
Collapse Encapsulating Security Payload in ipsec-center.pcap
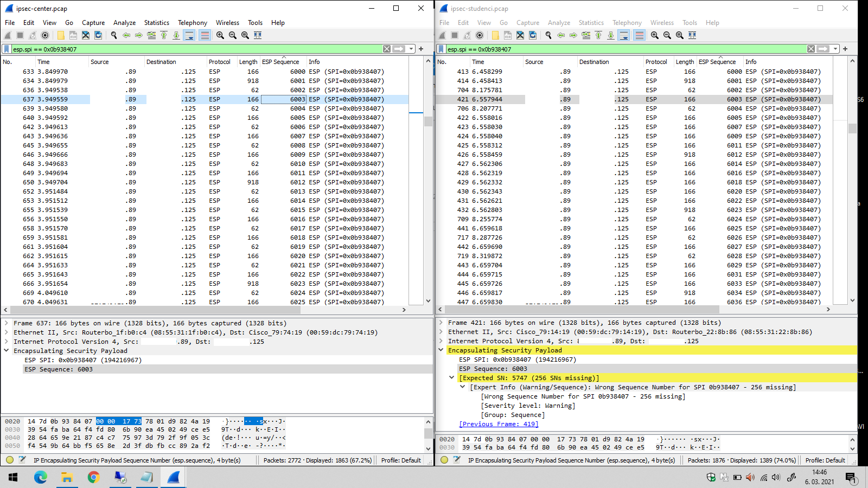(7, 351)
